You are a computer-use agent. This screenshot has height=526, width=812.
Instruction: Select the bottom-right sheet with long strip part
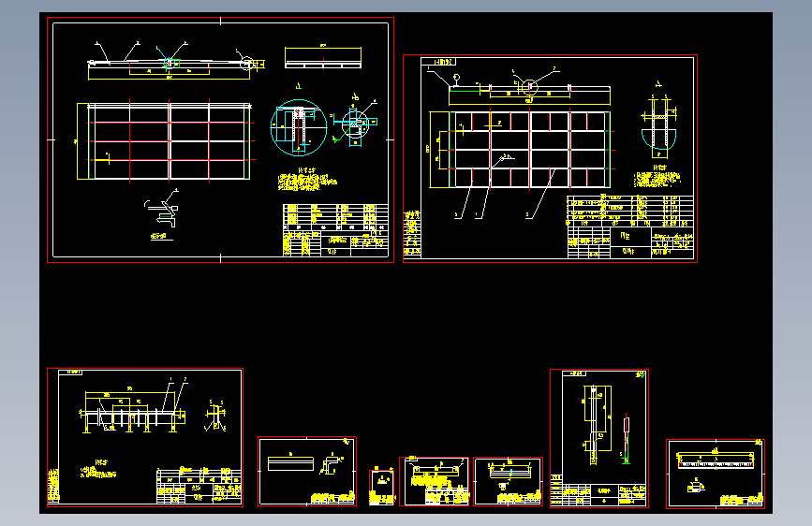pos(716,474)
